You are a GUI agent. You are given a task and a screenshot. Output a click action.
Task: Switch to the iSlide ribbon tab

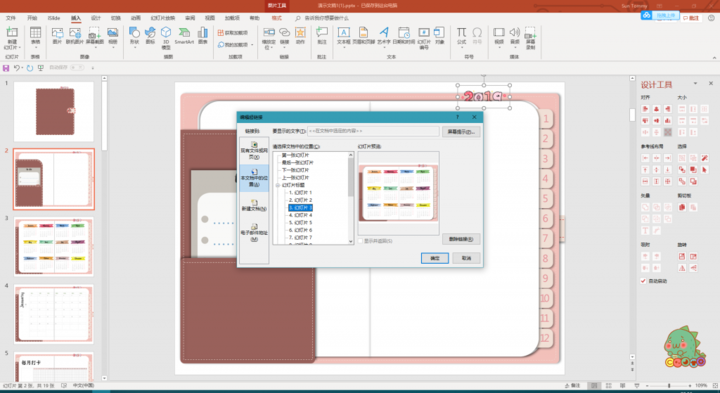pos(54,18)
